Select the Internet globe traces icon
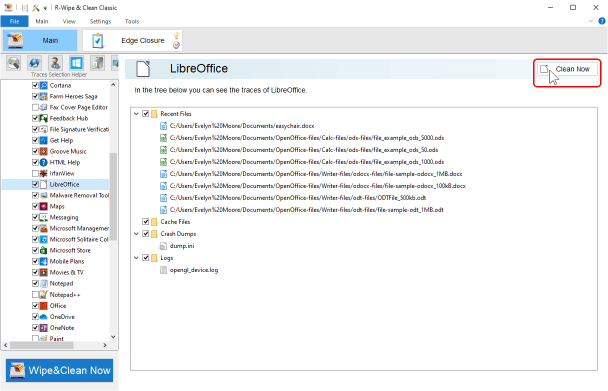The height and width of the screenshot is (391, 608). click(x=35, y=63)
